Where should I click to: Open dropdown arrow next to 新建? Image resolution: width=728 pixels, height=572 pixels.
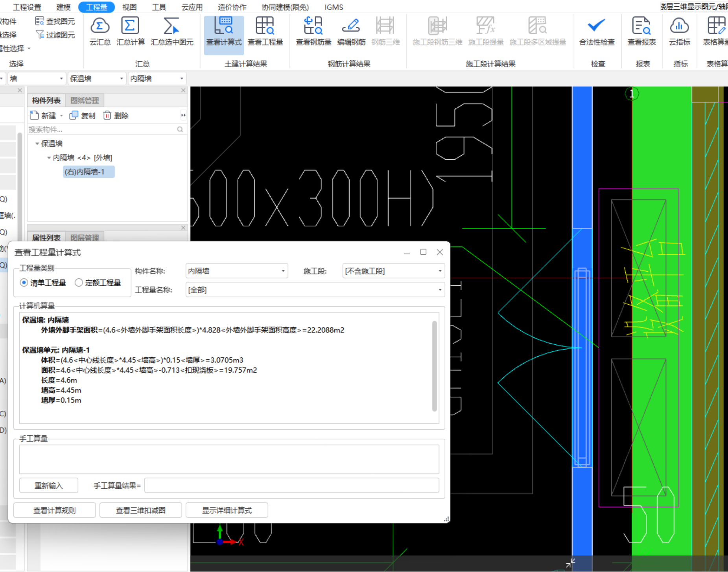coord(61,116)
